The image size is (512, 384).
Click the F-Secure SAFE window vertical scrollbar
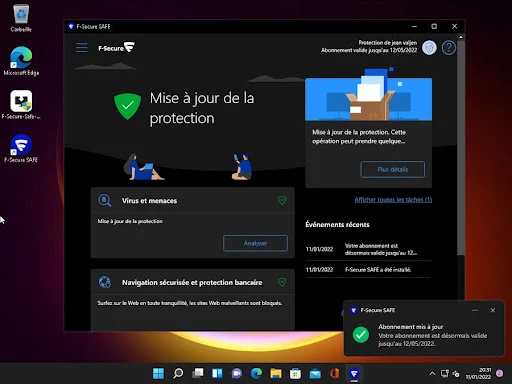point(461,148)
